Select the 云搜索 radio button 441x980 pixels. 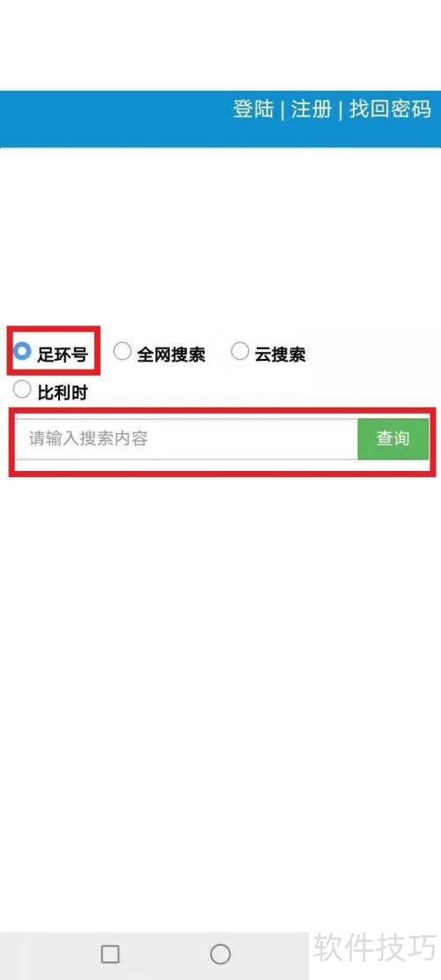pyautogui.click(x=240, y=351)
